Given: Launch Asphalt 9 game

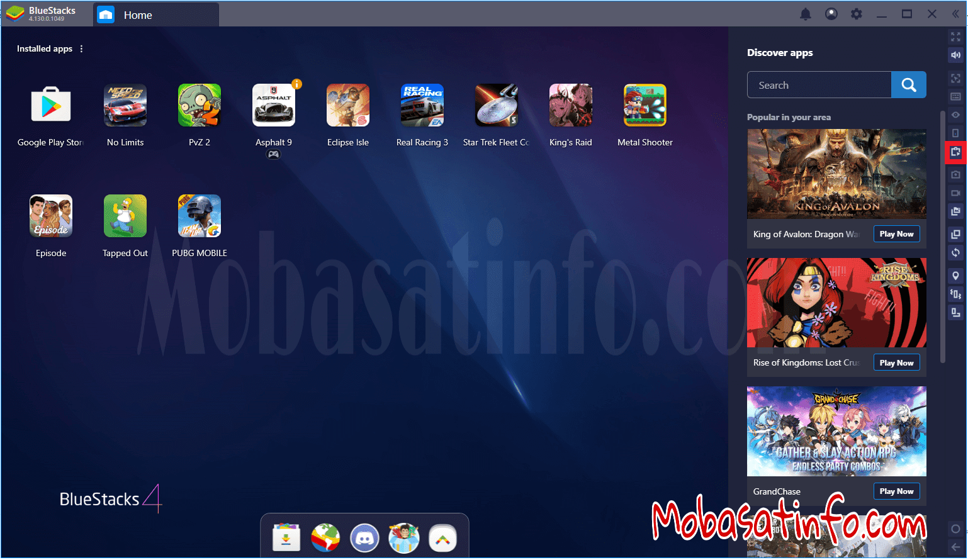Looking at the screenshot, I should (274, 105).
